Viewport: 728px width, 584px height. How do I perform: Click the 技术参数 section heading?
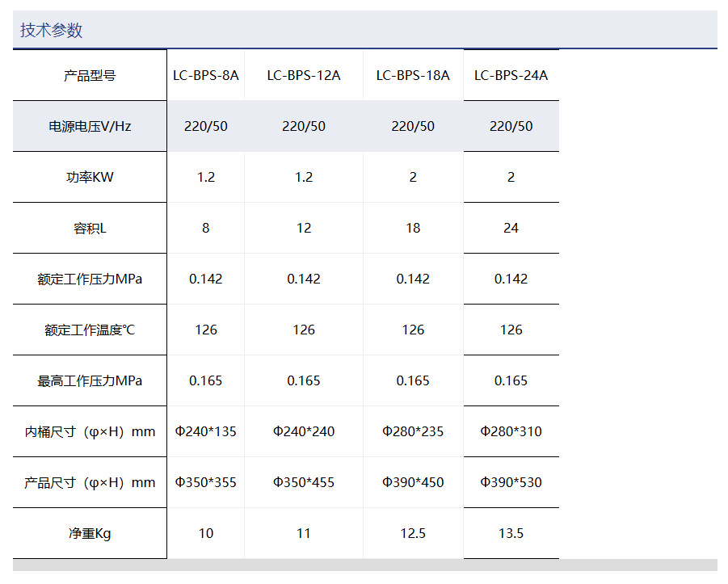tap(51, 30)
